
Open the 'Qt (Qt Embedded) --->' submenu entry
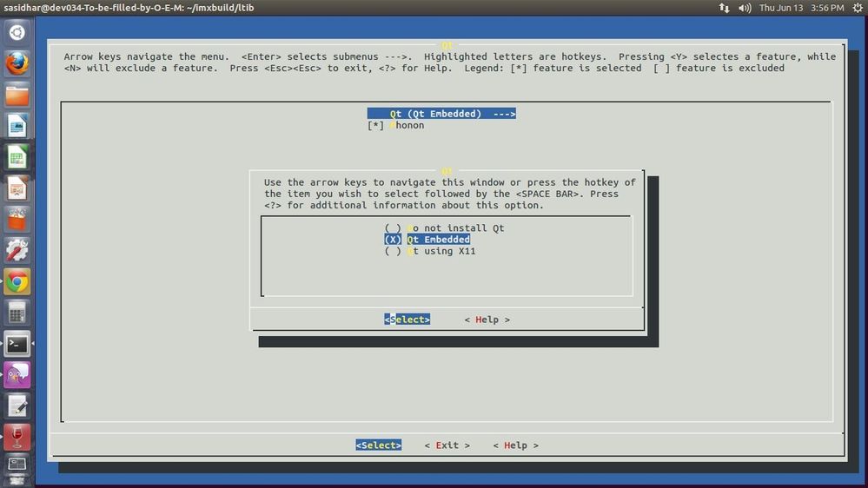[441, 114]
